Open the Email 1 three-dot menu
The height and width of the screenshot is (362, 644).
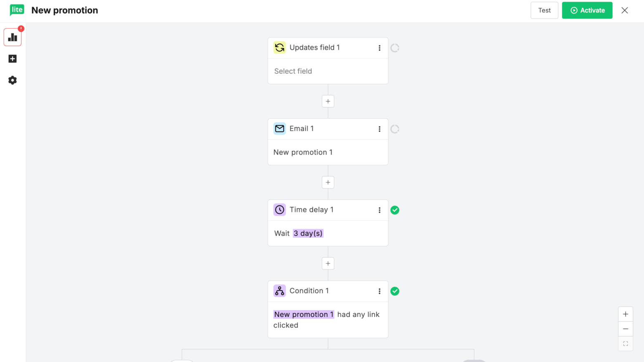[379, 129]
